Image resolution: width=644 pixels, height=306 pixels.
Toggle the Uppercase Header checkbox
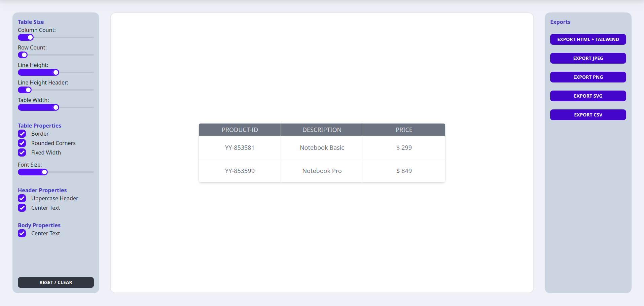pyautogui.click(x=22, y=198)
